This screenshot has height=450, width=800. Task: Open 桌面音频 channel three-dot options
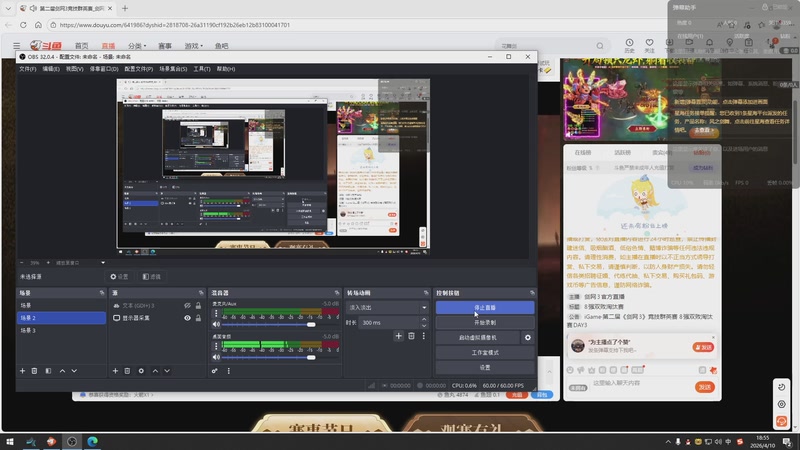click(216, 346)
